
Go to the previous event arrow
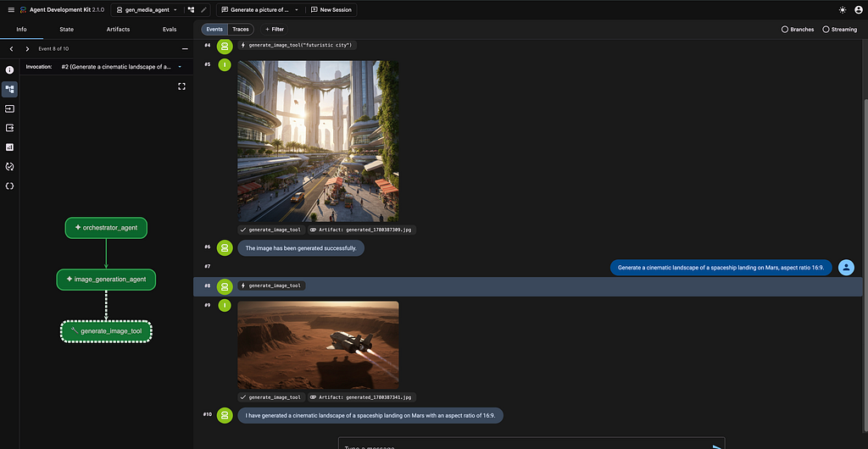click(12, 48)
